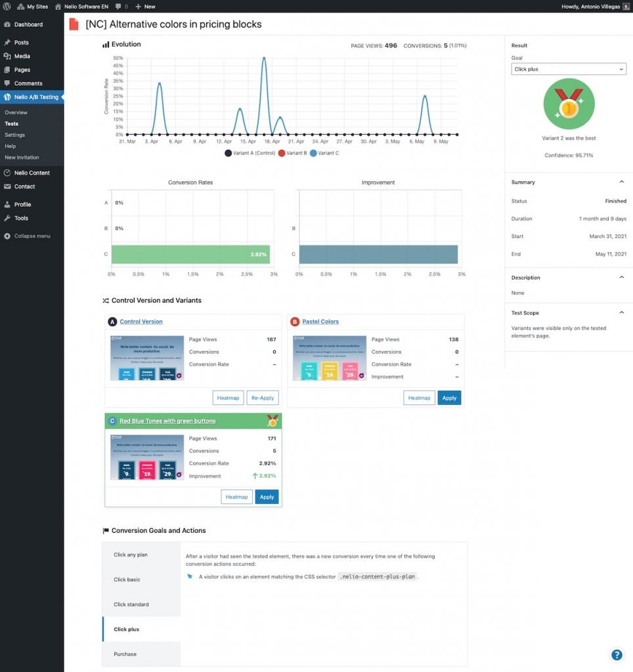The image size is (633, 672).
Task: Click the A letter badge of Control Version
Action: tap(112, 322)
